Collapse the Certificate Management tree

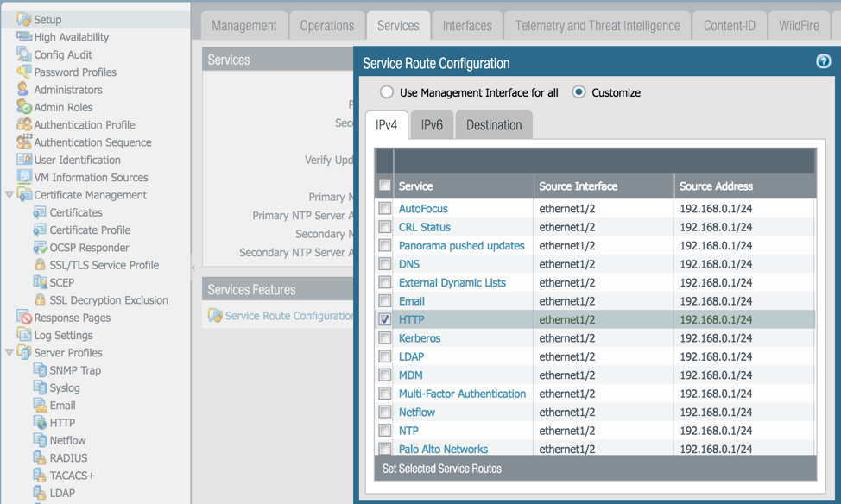point(9,194)
